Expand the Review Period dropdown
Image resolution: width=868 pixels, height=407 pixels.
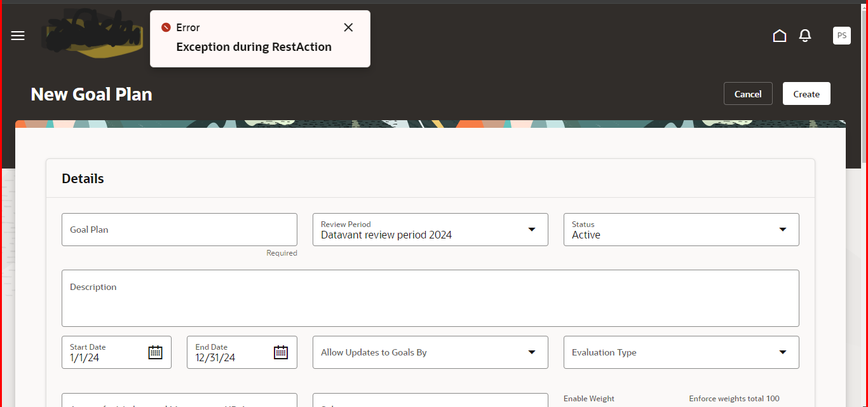532,230
